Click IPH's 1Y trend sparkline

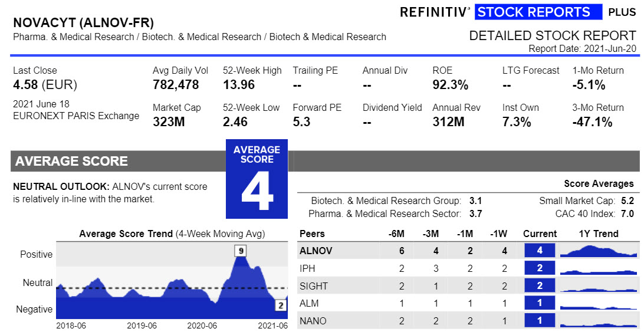(599, 272)
